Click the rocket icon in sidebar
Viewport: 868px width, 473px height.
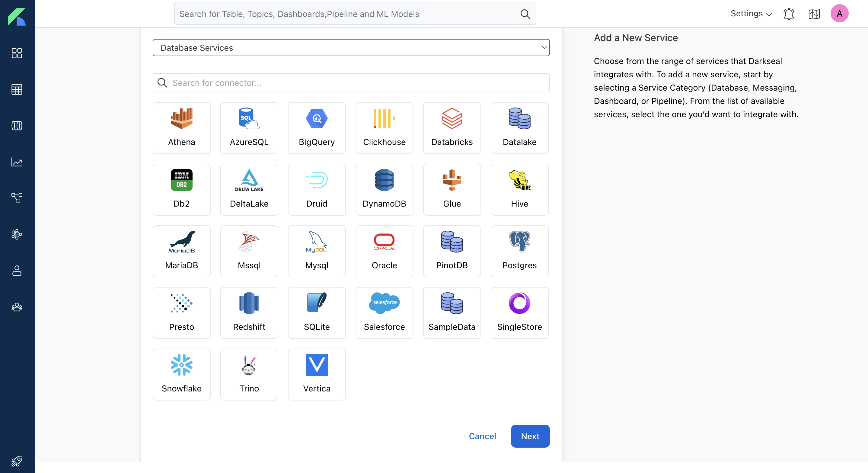coord(17,461)
